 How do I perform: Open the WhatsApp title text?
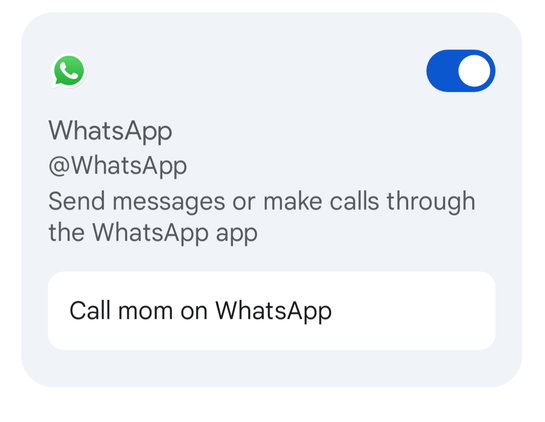click(x=110, y=131)
